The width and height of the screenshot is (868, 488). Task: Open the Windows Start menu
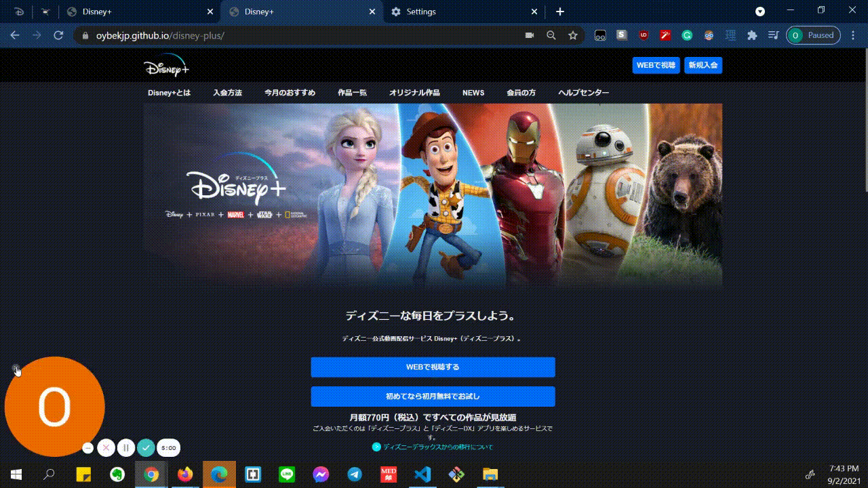click(16, 474)
